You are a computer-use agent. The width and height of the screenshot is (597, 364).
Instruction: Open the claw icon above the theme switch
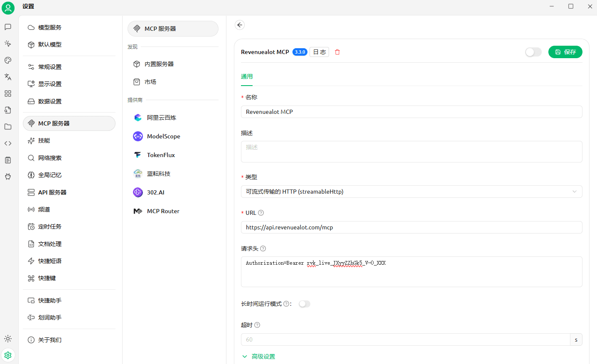pyautogui.click(x=8, y=177)
